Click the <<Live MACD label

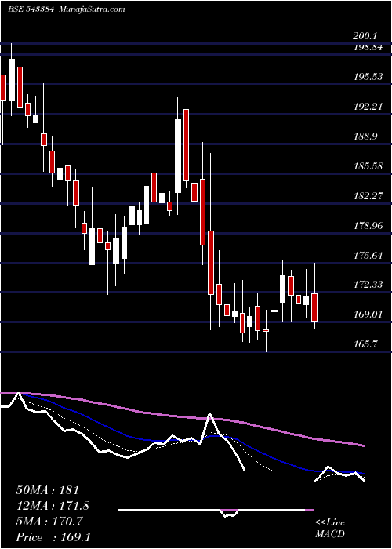(x=330, y=529)
